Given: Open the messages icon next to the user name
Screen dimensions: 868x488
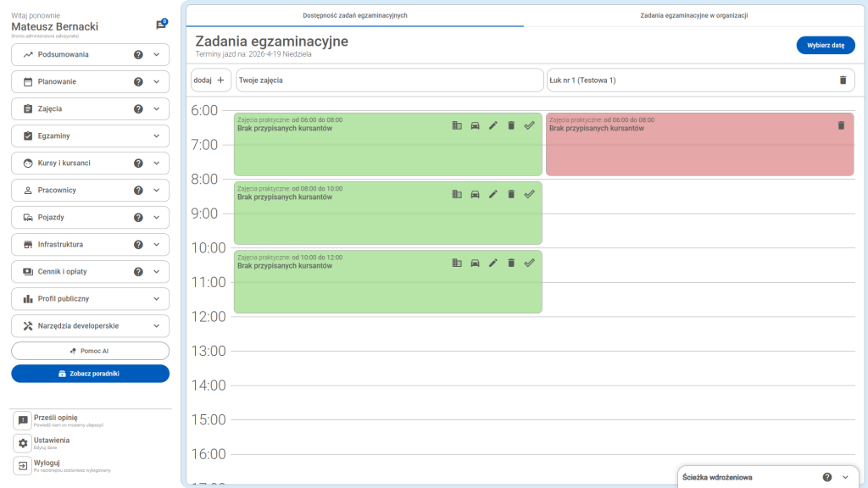Looking at the screenshot, I should (x=160, y=25).
